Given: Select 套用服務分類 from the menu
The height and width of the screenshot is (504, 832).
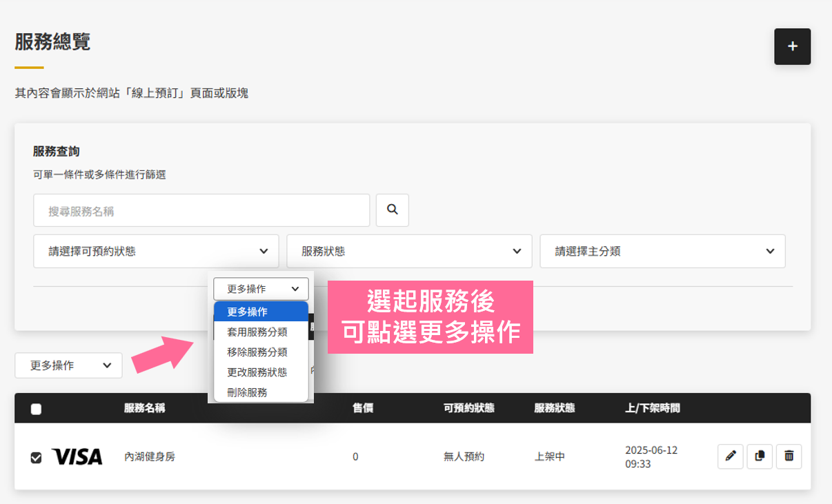Looking at the screenshot, I should (x=257, y=332).
